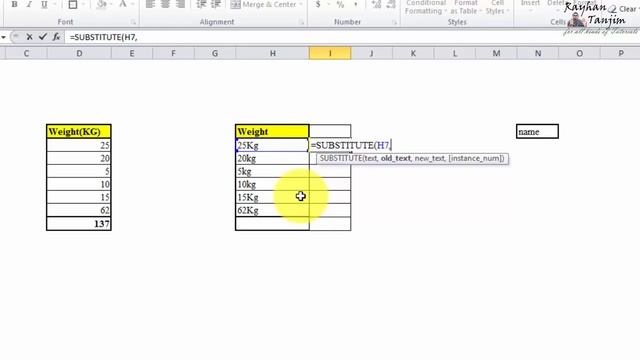Open the underline style dropdown arrow
The image size is (640, 360).
pyautogui.click(x=55, y=5)
